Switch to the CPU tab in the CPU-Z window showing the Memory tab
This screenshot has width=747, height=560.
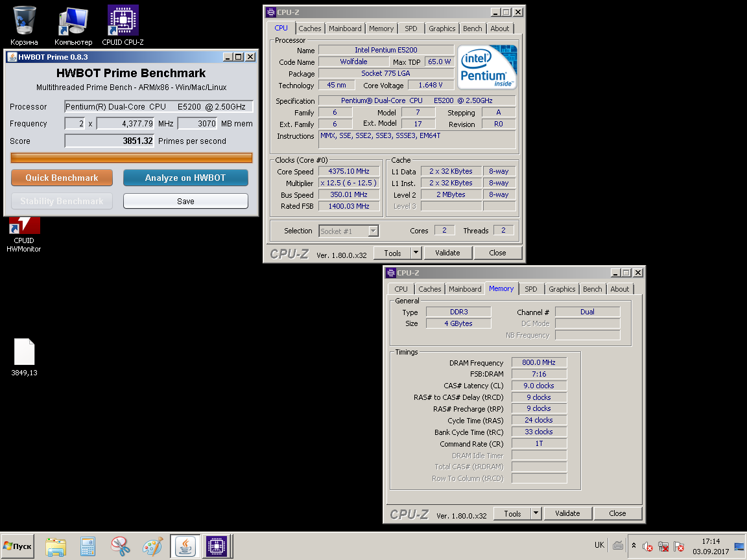401,289
